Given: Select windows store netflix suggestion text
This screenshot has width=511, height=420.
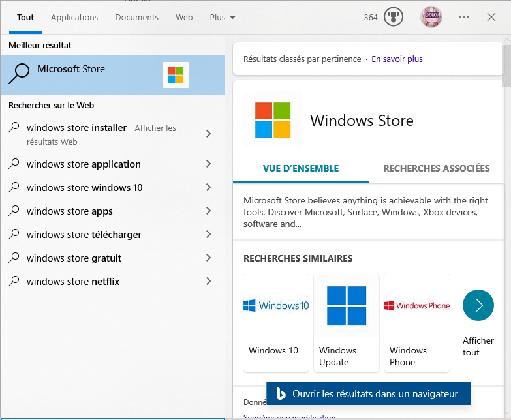Looking at the screenshot, I should pyautogui.click(x=73, y=282).
